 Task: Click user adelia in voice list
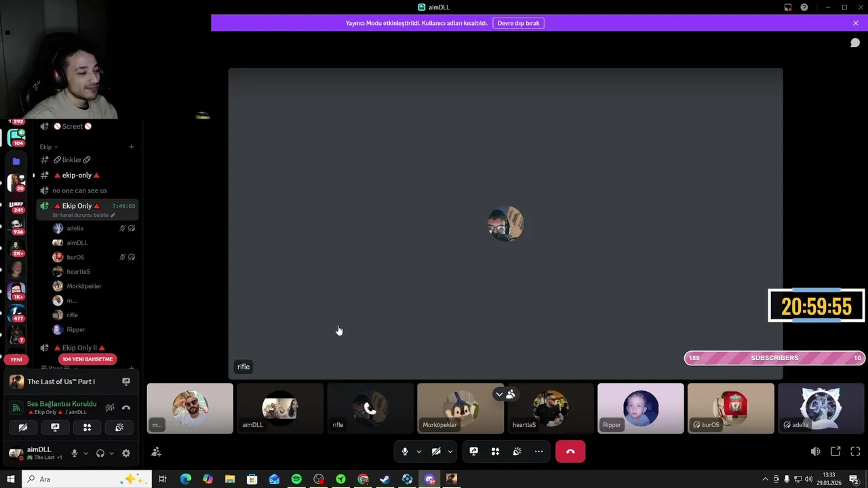(94, 228)
